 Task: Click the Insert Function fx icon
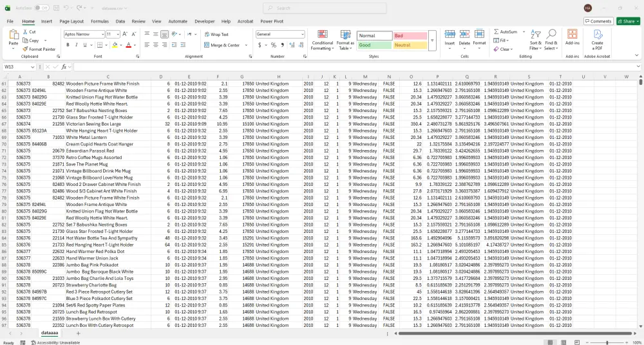tap(64, 66)
